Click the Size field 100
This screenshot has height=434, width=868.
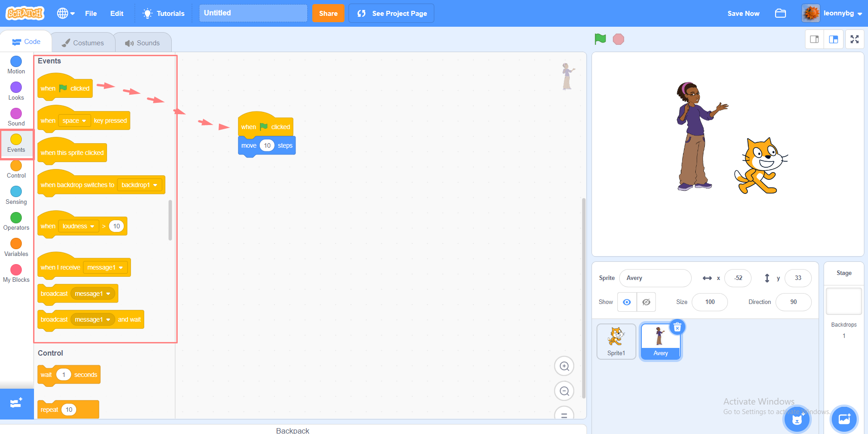click(x=710, y=302)
